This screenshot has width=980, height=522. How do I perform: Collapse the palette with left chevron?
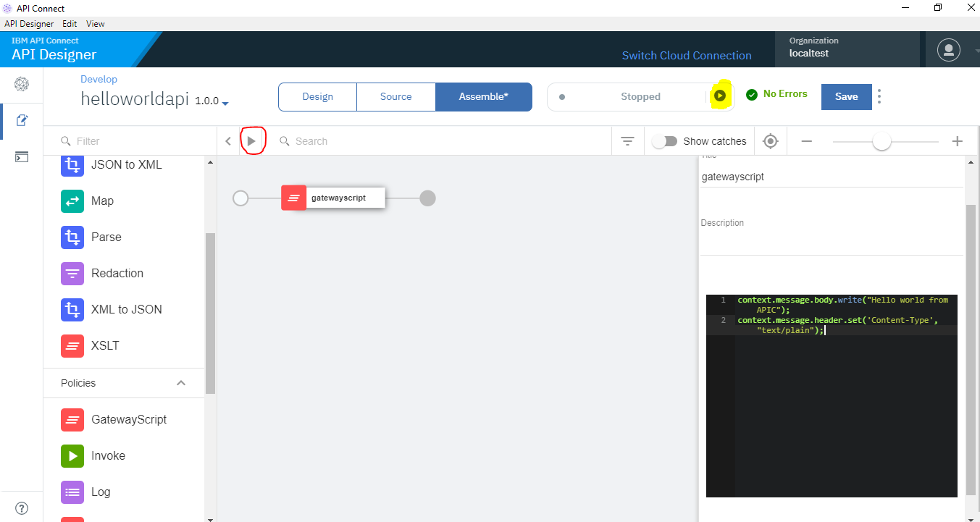click(x=228, y=141)
